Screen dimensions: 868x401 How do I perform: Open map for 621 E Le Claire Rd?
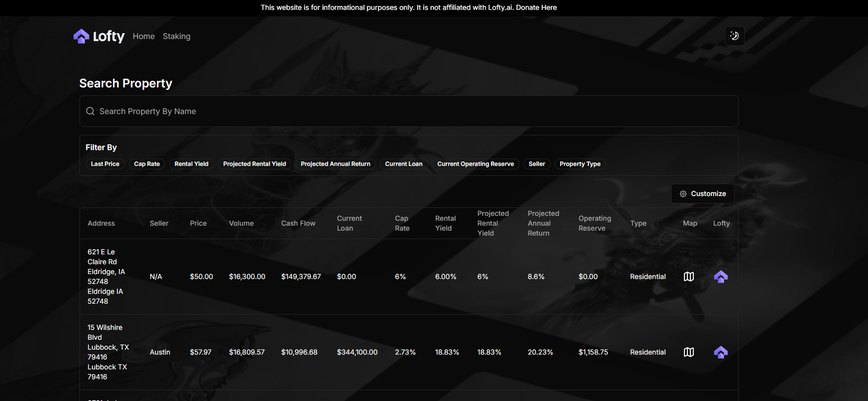(x=689, y=277)
